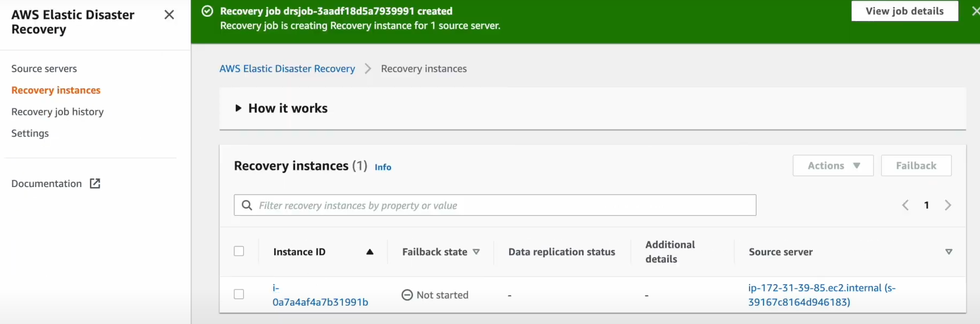
Task: Click the Not started status text
Action: pyautogui.click(x=443, y=295)
